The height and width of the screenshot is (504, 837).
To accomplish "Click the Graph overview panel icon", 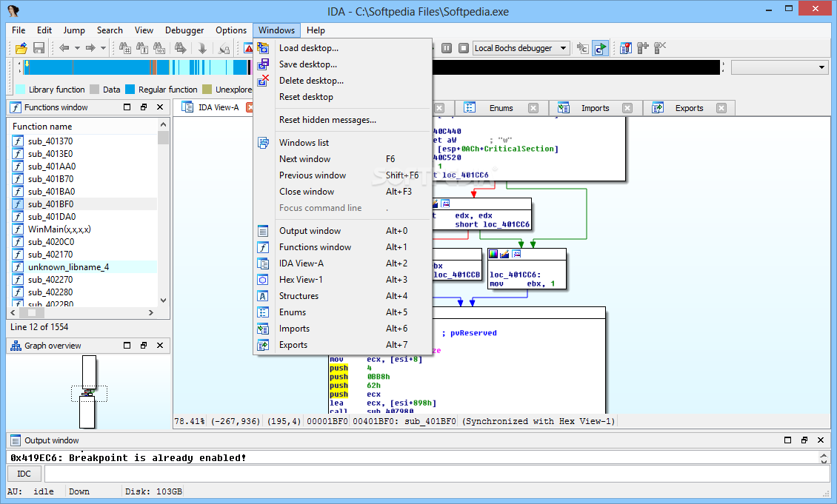I will click(16, 346).
